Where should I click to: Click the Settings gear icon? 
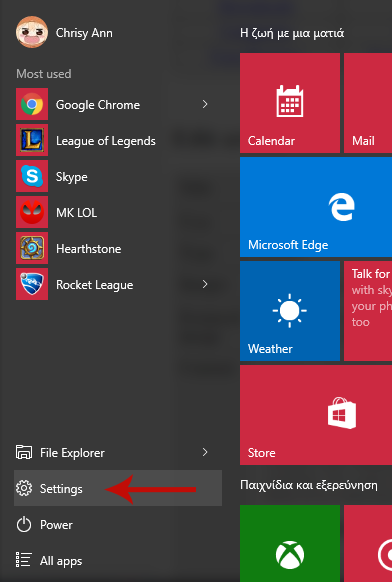tap(24, 488)
